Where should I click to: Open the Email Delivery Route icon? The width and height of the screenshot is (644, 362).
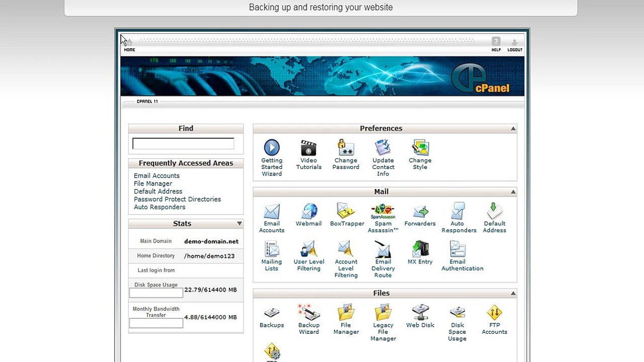tap(383, 249)
